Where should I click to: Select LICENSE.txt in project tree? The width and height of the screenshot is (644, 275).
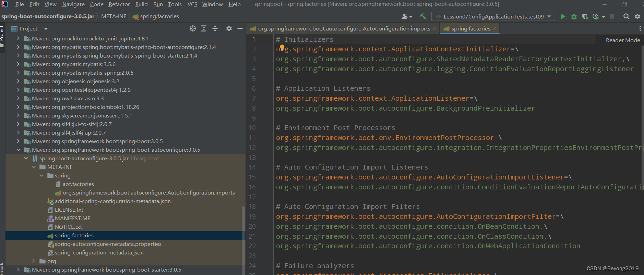click(x=69, y=210)
